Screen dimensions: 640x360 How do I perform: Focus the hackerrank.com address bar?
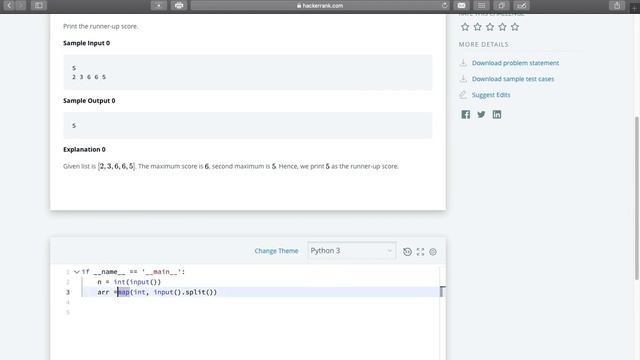click(x=320, y=5)
